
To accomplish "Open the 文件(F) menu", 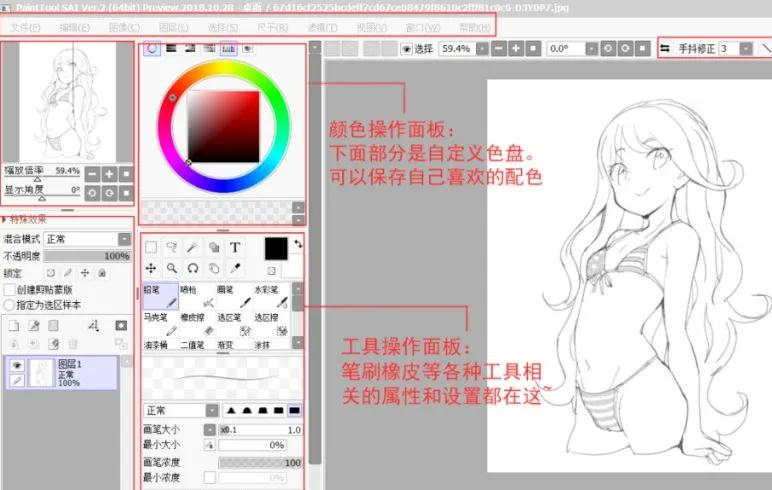I will [25, 28].
